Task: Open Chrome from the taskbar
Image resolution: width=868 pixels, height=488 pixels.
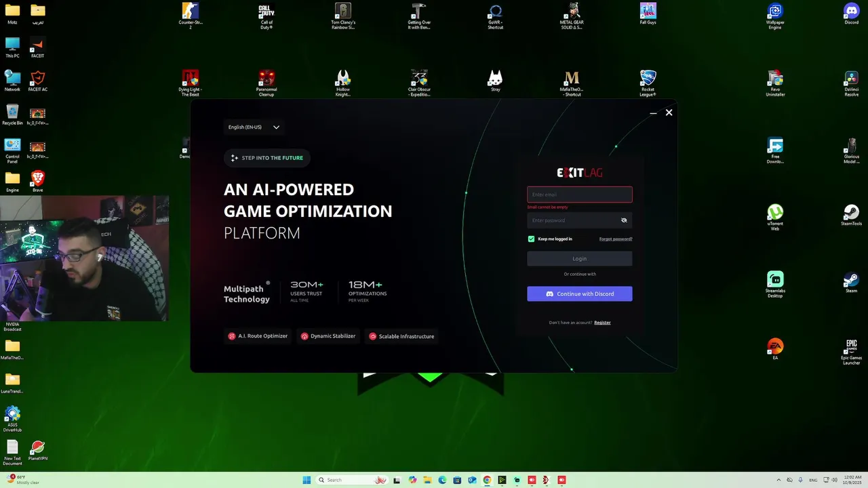Action: (487, 480)
